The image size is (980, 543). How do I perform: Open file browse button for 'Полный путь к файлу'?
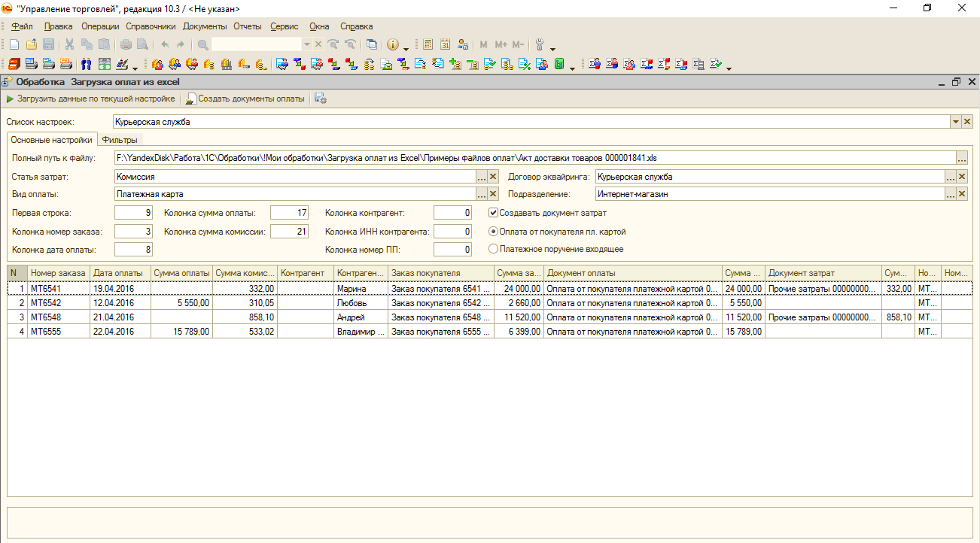pyautogui.click(x=961, y=158)
